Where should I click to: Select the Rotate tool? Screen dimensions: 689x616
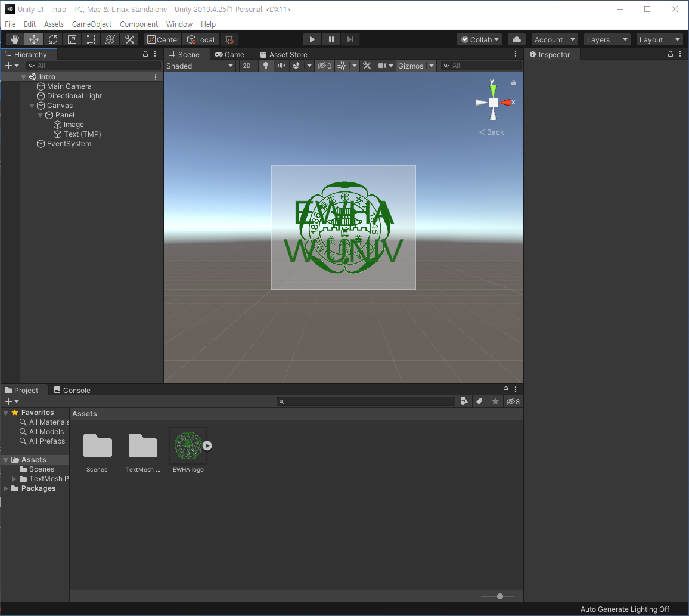(x=52, y=39)
